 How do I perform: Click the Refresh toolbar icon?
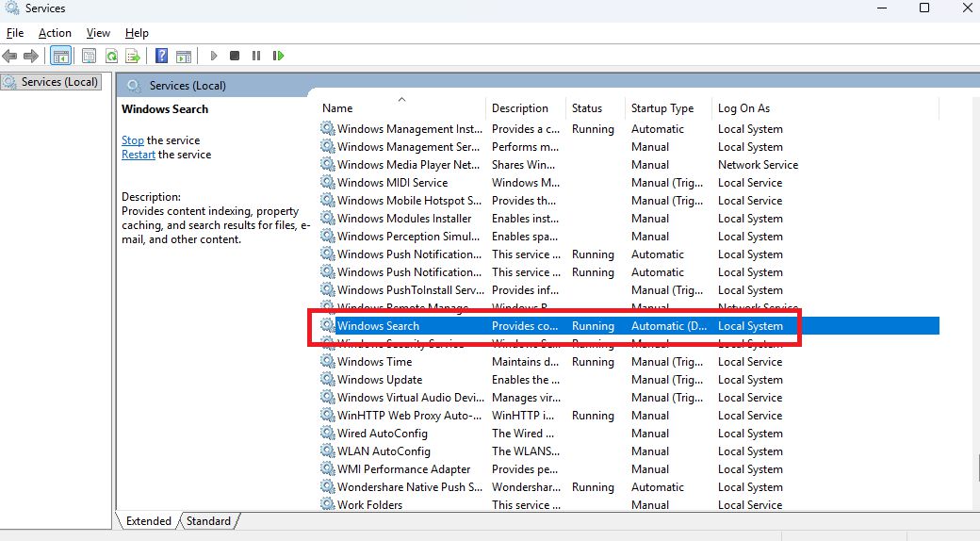pos(111,56)
